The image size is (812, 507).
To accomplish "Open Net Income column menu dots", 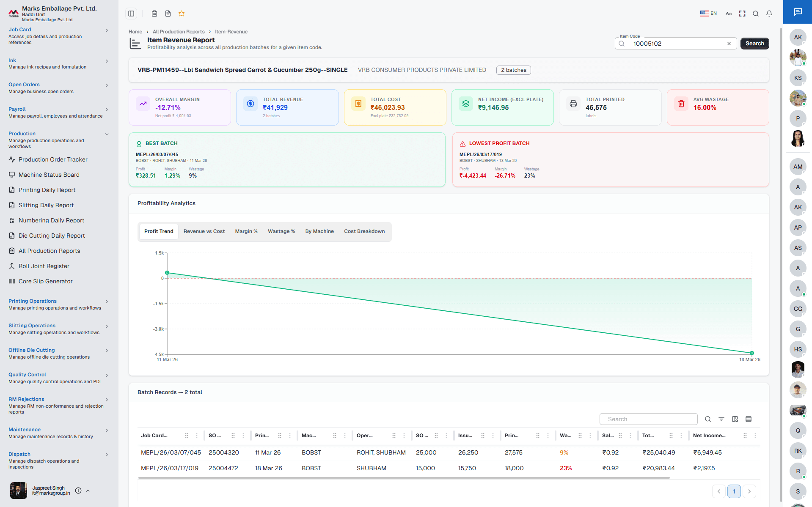I will tap(755, 436).
